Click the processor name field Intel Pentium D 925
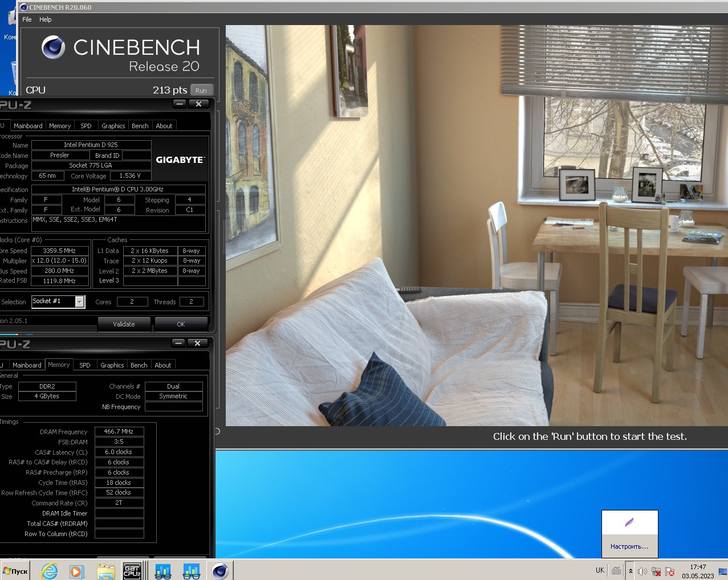This screenshot has width=728, height=580. (x=91, y=145)
